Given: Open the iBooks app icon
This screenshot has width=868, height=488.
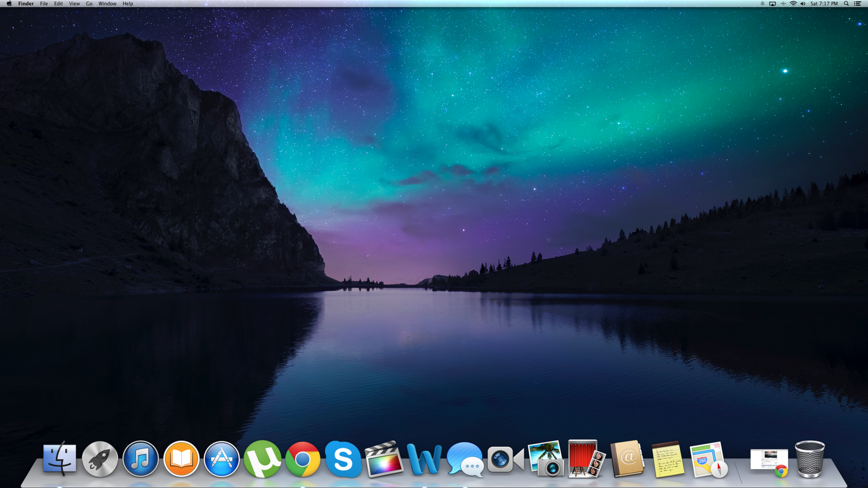Looking at the screenshot, I should tap(181, 459).
